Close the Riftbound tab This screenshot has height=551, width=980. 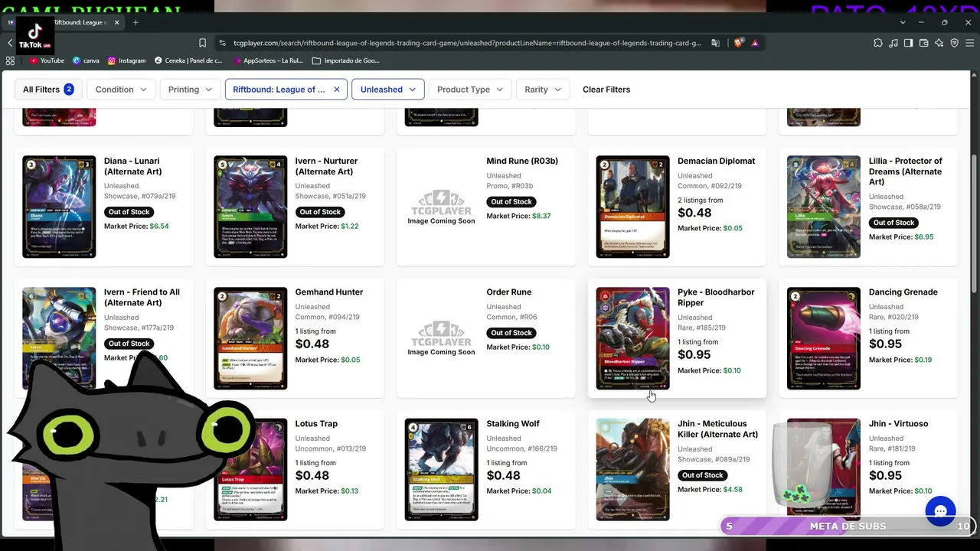click(x=117, y=22)
